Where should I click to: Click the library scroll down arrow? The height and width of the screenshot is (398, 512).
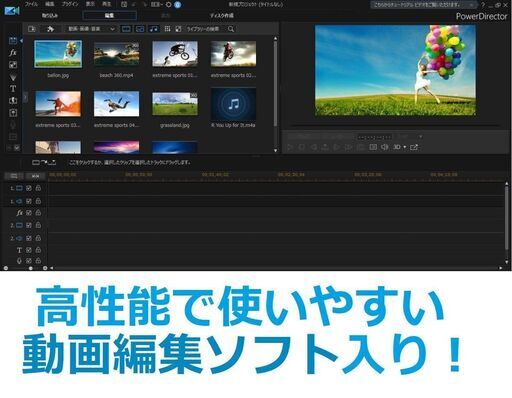[275, 150]
